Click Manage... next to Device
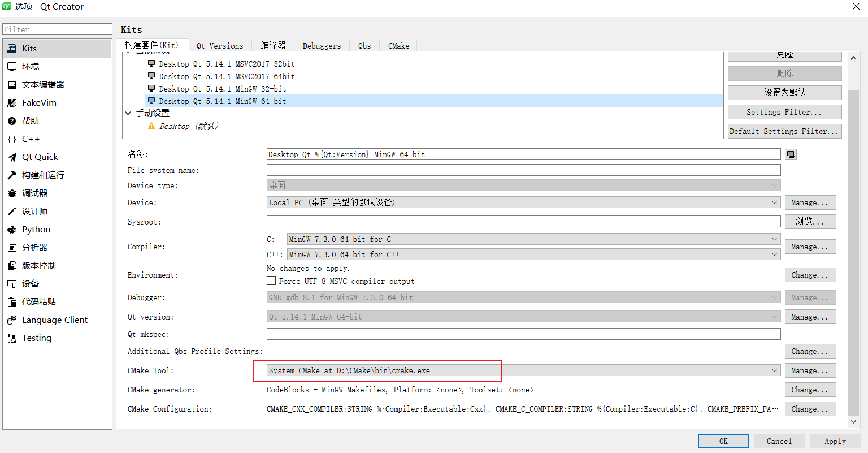 [x=810, y=202]
